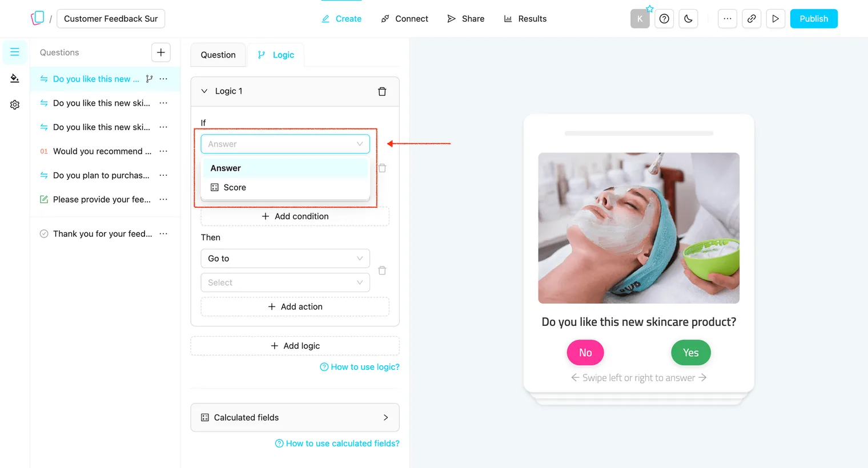Open the app logo home icon

tap(38, 18)
